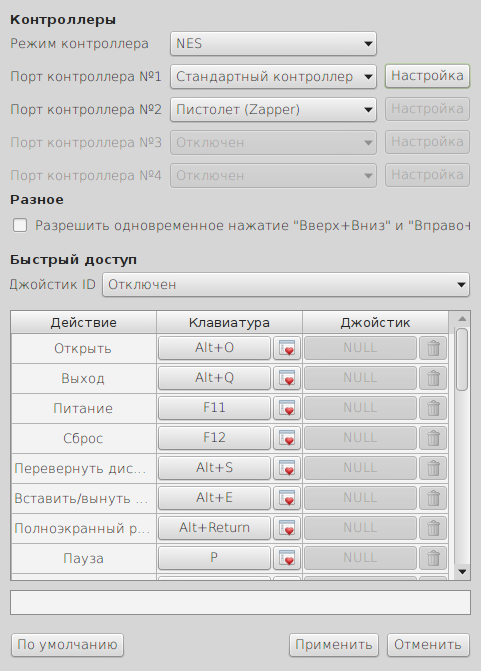Click the heart-window icon in the Питание row
The image size is (481, 671).
[287, 408]
